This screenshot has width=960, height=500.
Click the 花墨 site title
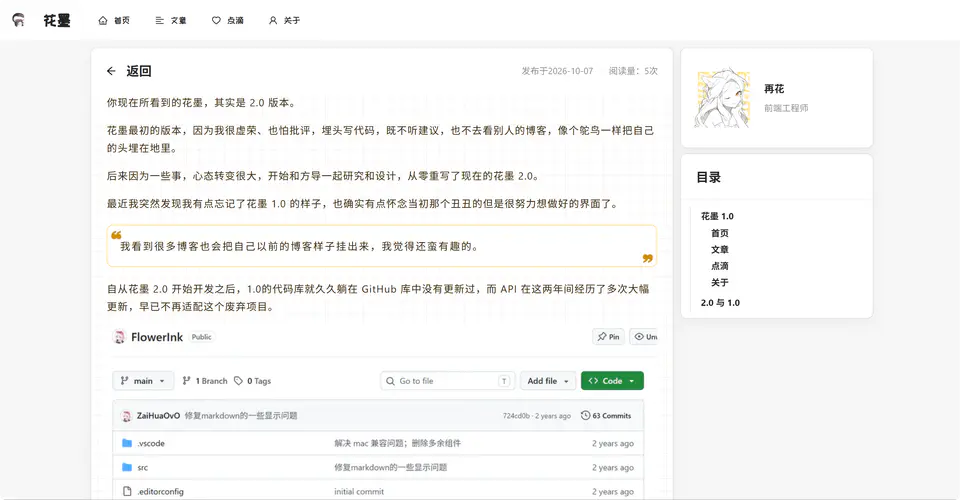click(x=57, y=20)
